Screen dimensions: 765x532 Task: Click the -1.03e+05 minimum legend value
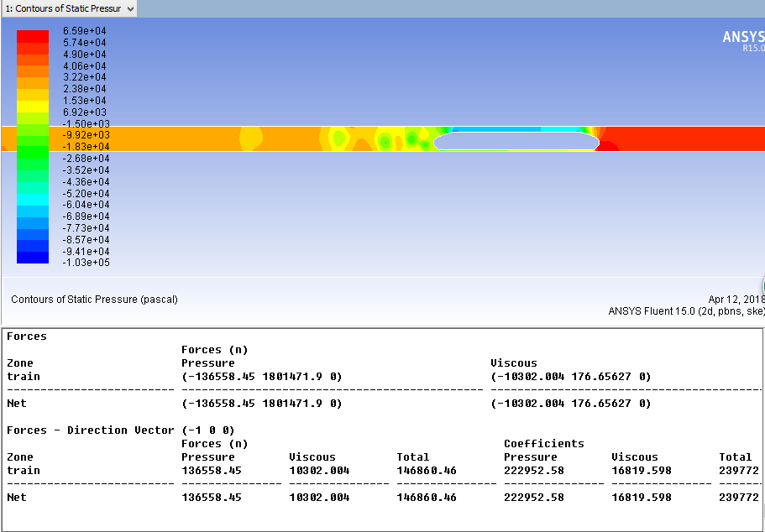pyautogui.click(x=86, y=263)
